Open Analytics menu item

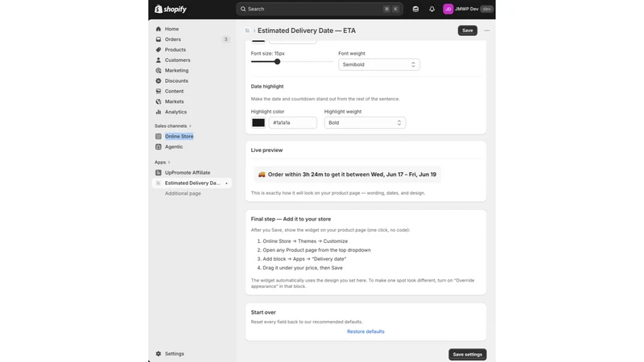(175, 112)
